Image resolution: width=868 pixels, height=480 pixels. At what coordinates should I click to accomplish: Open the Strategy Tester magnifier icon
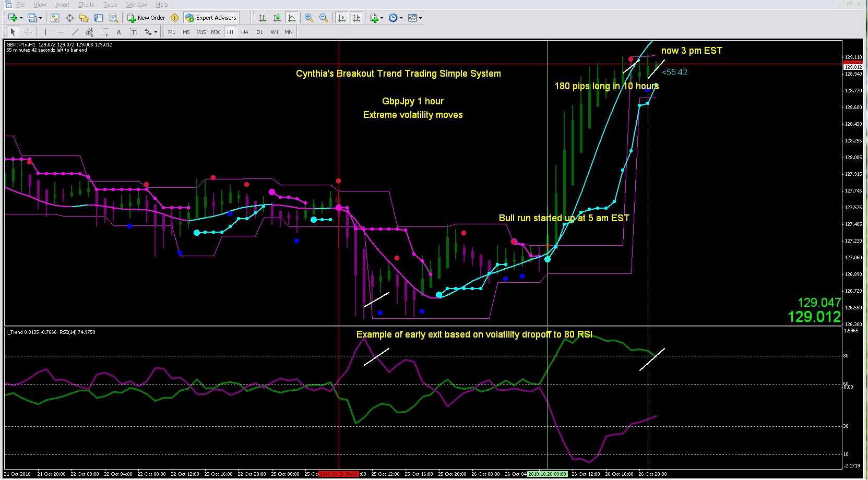[x=113, y=18]
